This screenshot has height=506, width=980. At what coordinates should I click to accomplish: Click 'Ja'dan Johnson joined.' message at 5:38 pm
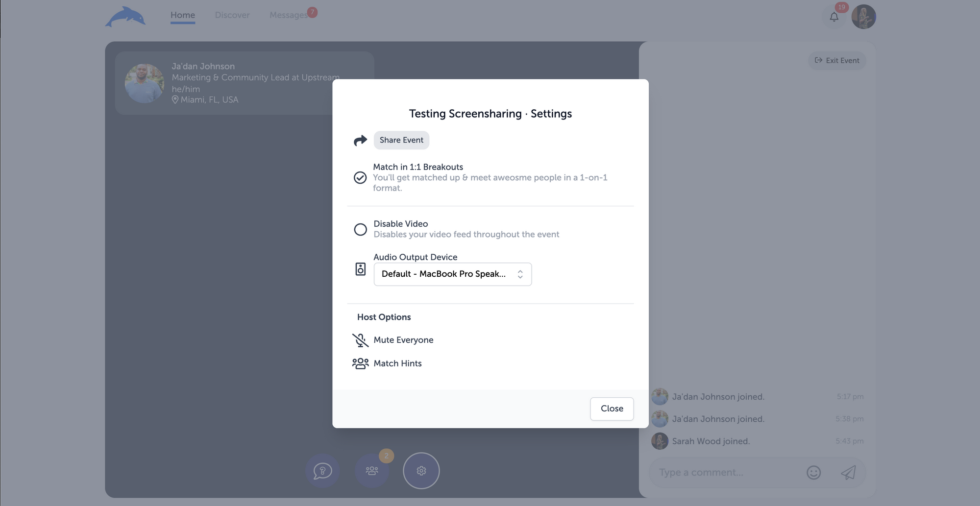718,419
